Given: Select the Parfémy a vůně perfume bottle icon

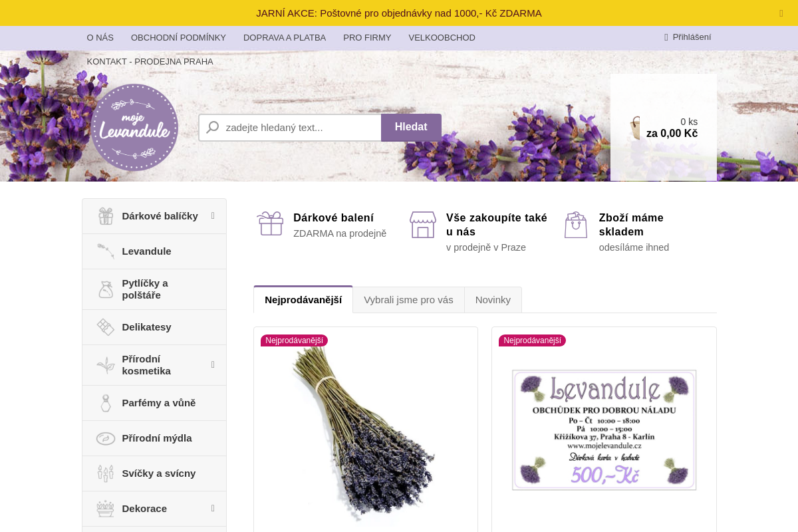Looking at the screenshot, I should (105, 403).
